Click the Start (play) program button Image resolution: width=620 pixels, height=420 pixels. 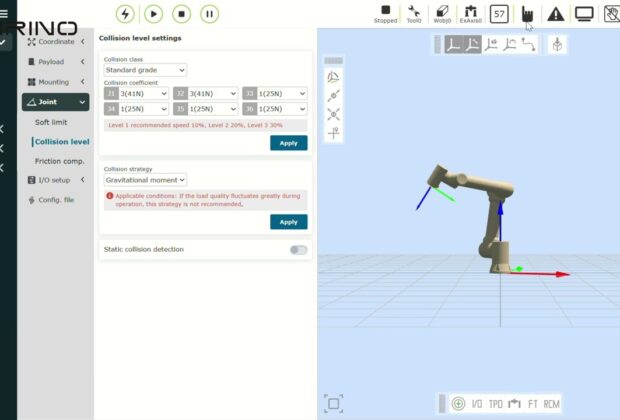tap(153, 14)
